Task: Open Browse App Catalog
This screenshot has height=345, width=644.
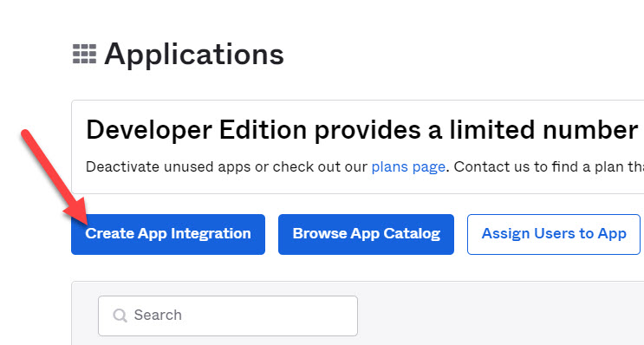Action: click(x=366, y=234)
